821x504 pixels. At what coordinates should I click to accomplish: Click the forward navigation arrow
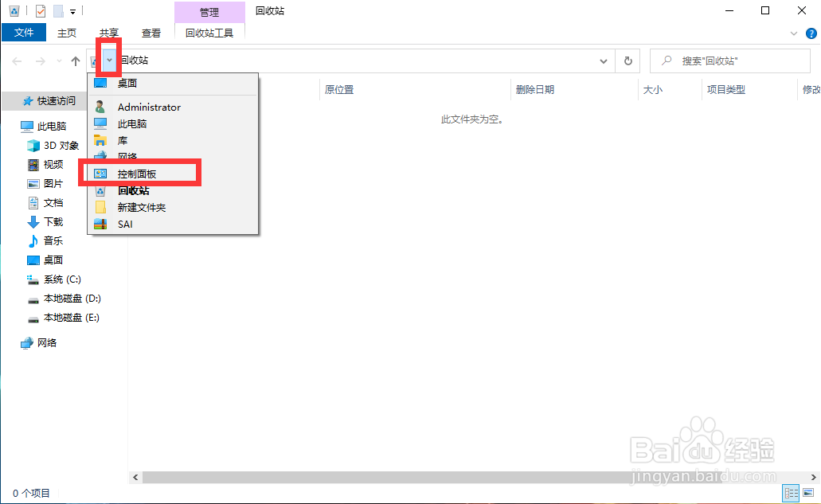coord(41,61)
